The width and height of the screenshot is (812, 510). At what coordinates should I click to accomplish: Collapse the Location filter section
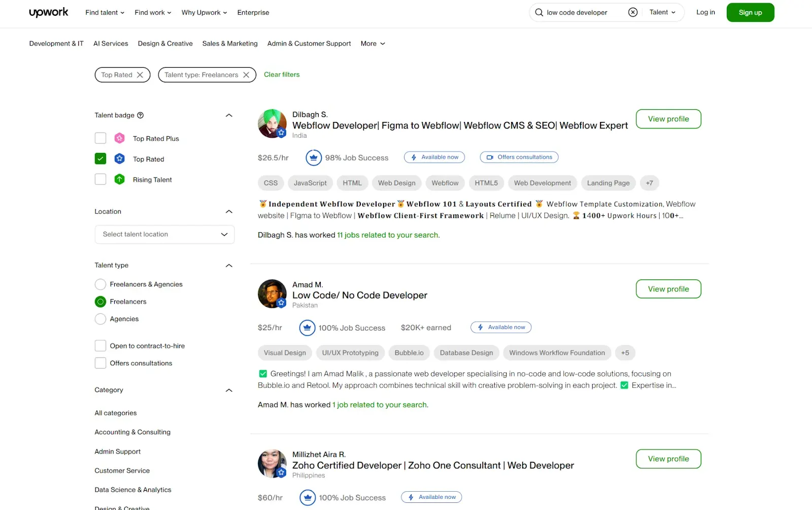pos(229,212)
